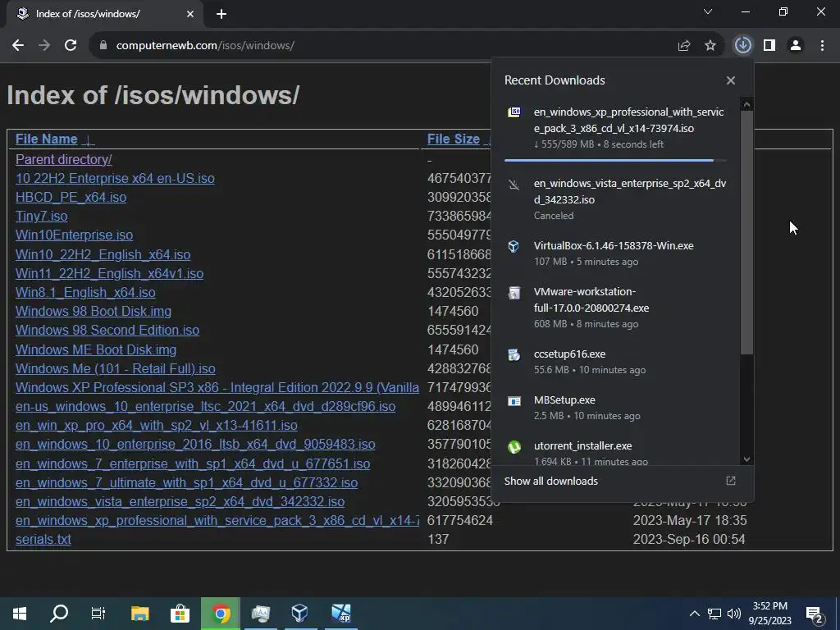Bookmark this page with the star icon
Screen dimensions: 840x630
tap(710, 46)
